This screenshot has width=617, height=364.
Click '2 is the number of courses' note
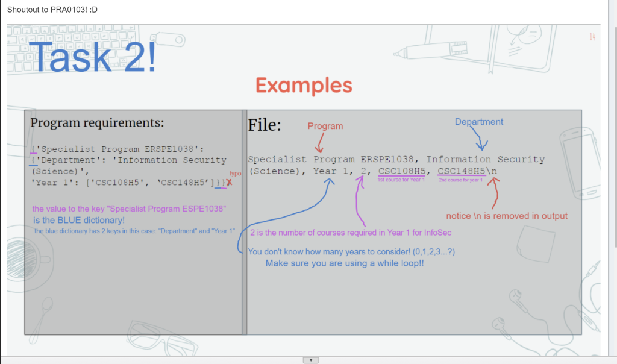351,233
